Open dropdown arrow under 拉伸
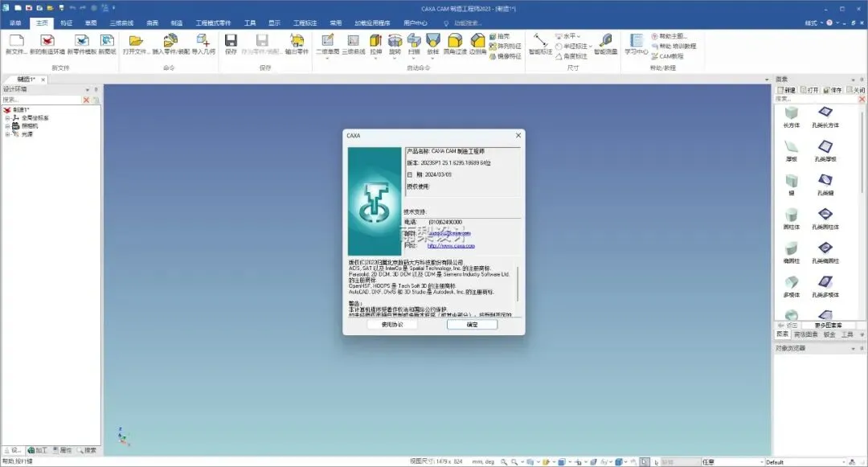The image size is (868, 467). [376, 58]
